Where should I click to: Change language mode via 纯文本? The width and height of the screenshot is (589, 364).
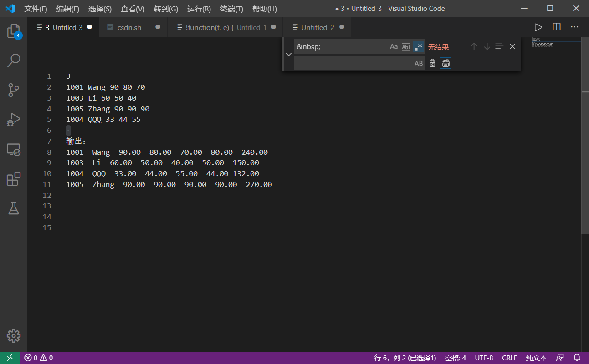(x=536, y=358)
